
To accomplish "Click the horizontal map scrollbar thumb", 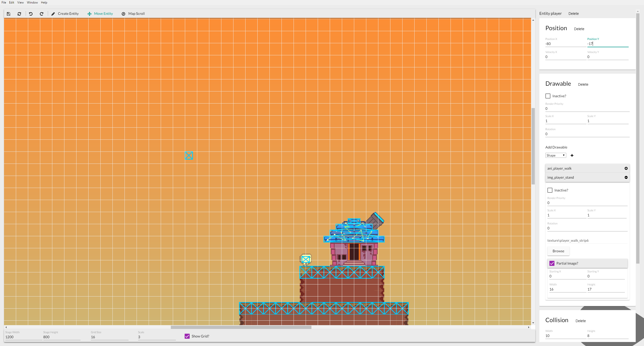I will [x=241, y=327].
